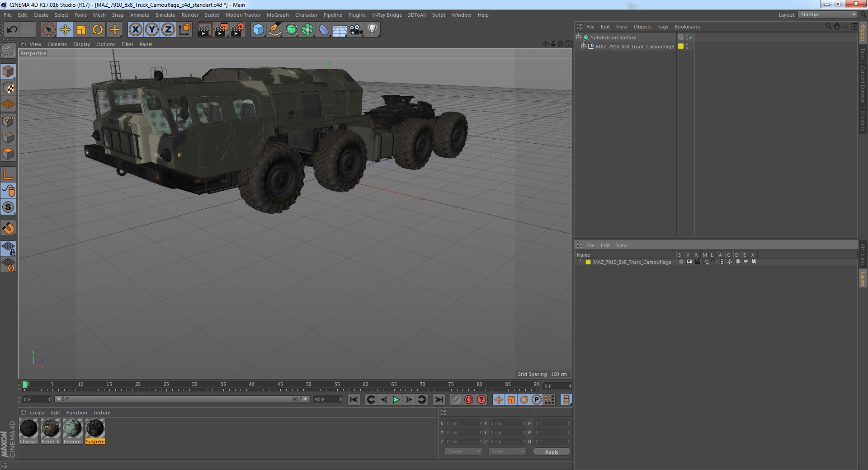Click the end frame 90 F stepper
This screenshot has width=868, height=470.
[340, 399]
